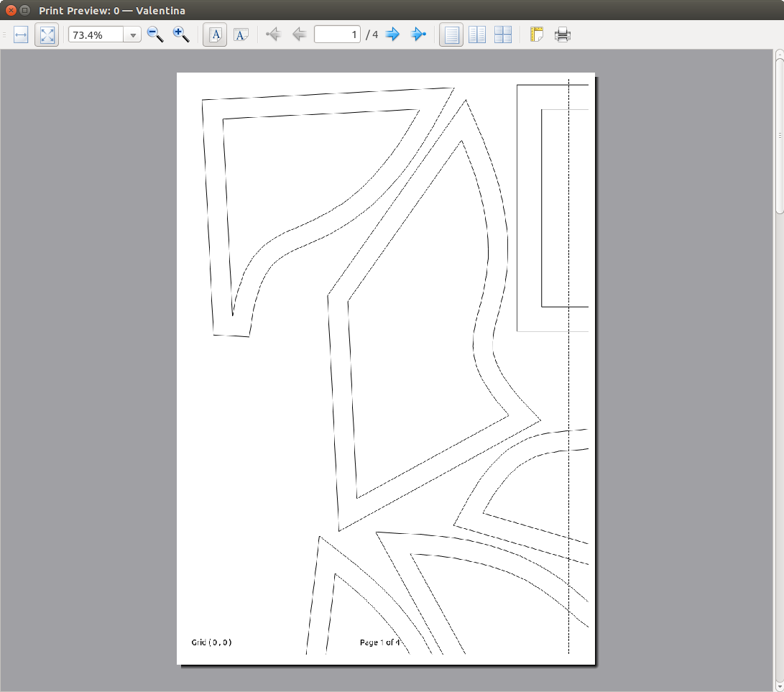Show single page view
The height and width of the screenshot is (692, 784).
tap(451, 35)
